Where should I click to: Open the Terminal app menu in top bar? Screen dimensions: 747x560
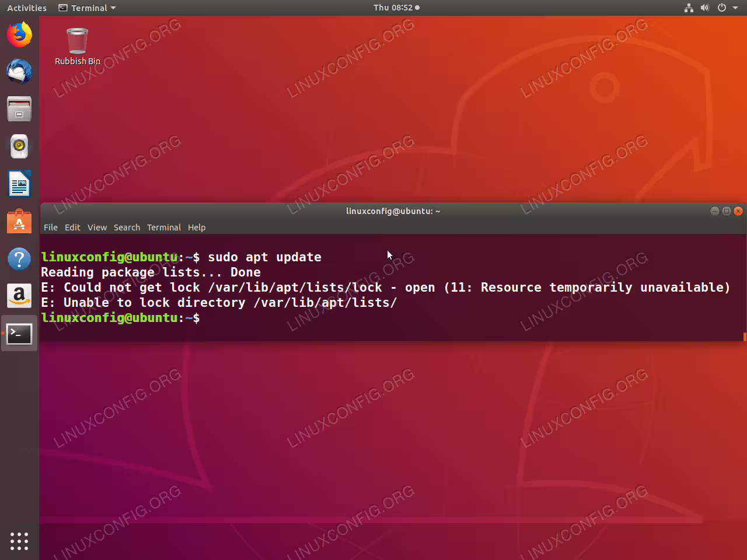(88, 8)
